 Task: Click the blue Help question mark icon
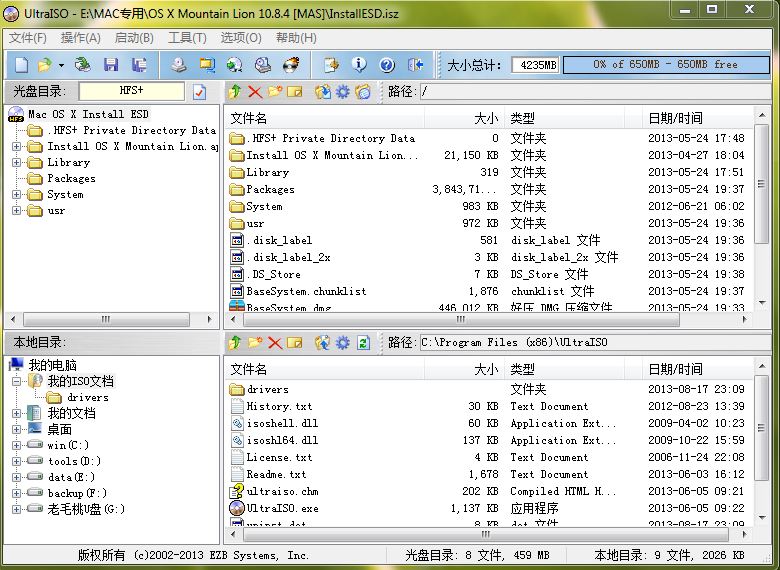click(387, 65)
